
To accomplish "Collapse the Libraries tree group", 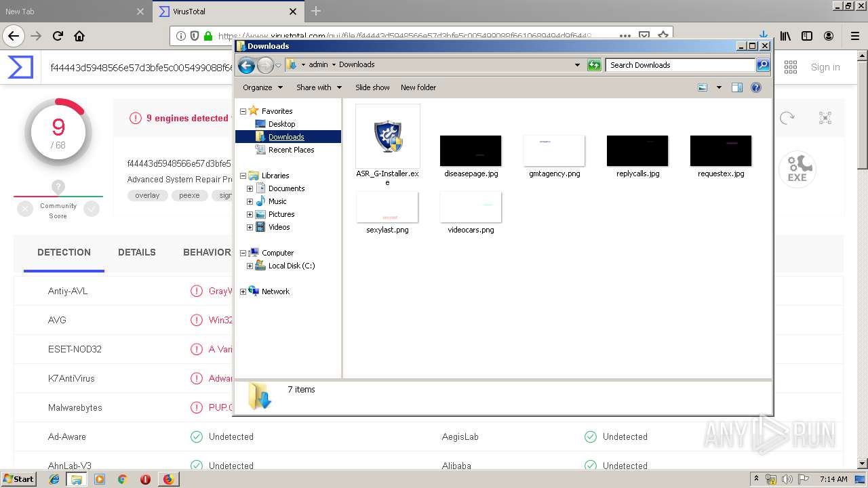I will coord(243,176).
